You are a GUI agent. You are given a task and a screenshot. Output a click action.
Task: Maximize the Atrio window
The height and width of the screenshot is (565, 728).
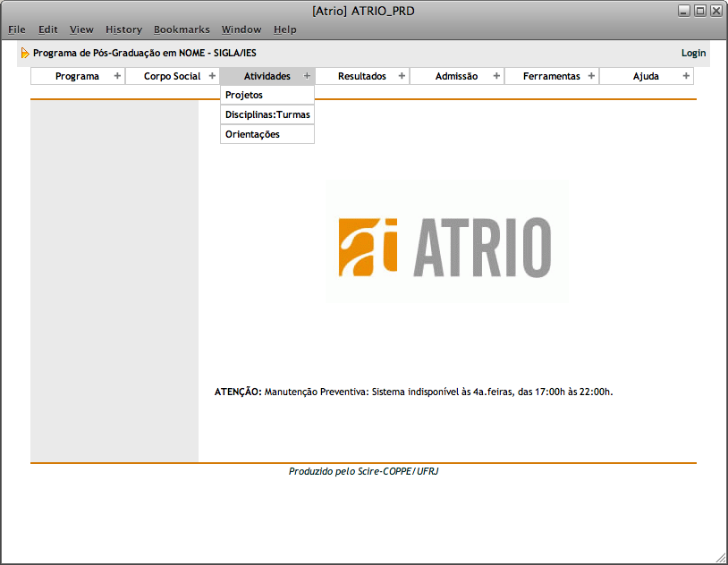coord(700,11)
